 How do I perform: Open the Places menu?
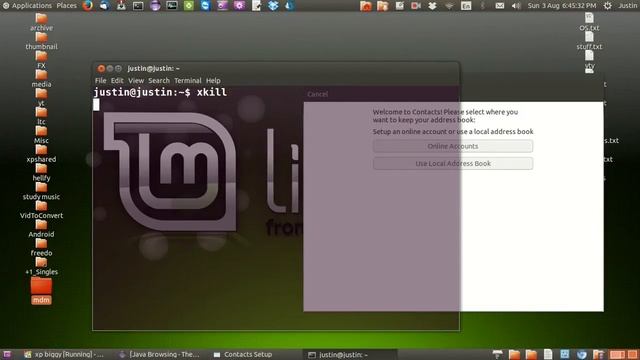pyautogui.click(x=67, y=6)
